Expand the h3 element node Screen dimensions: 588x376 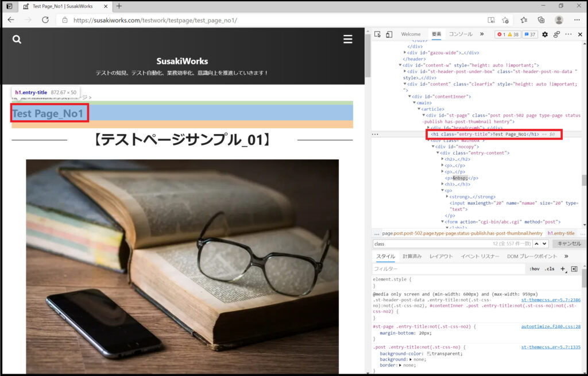(x=442, y=184)
